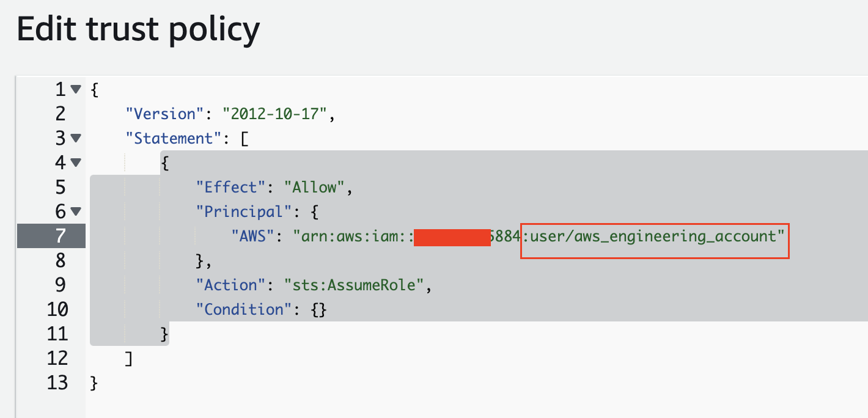868x418 pixels.
Task: Collapse the fold arrow on line 1
Action: [76, 89]
